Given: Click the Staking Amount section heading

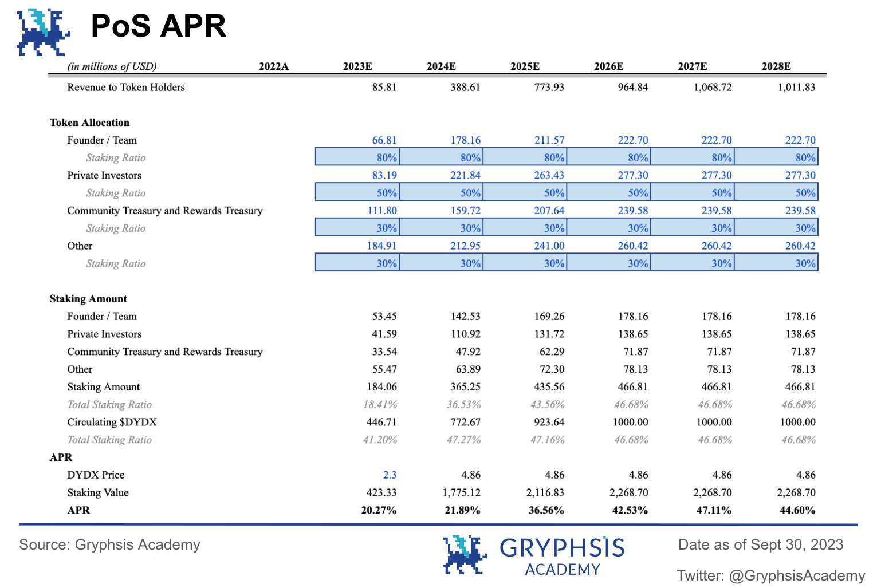Looking at the screenshot, I should tap(88, 299).
